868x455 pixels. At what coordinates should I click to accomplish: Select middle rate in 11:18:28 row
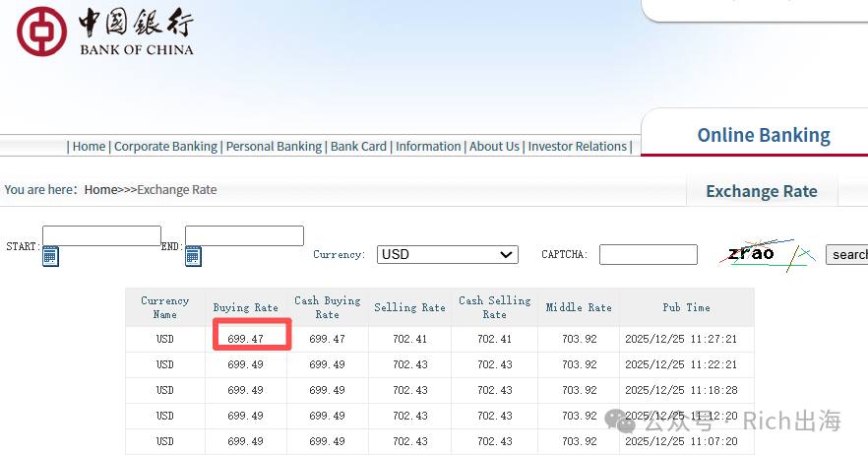coord(580,390)
